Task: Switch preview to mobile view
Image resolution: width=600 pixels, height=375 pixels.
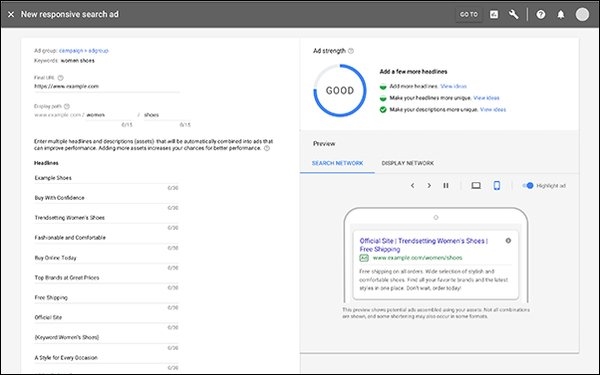Action: [497, 186]
